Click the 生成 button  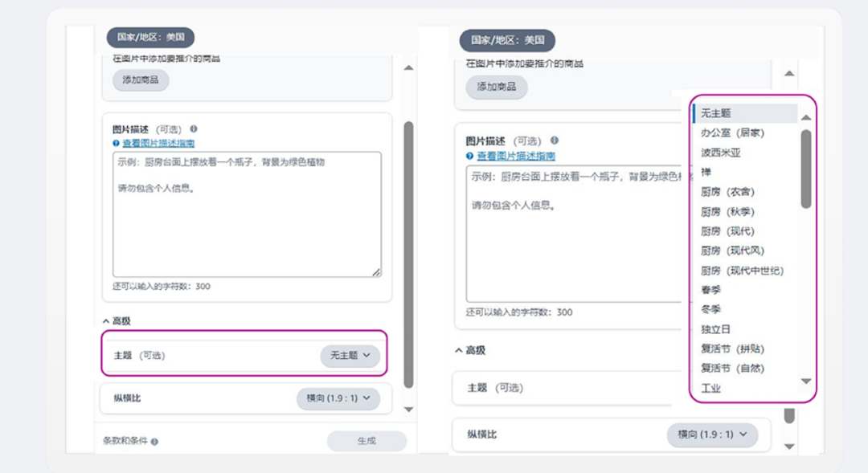point(366,441)
